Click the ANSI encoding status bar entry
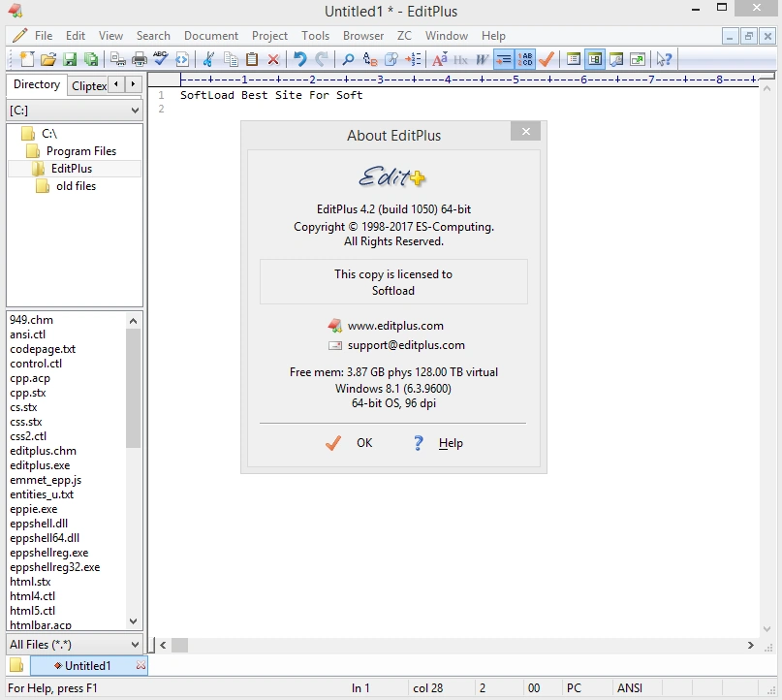 pos(630,688)
